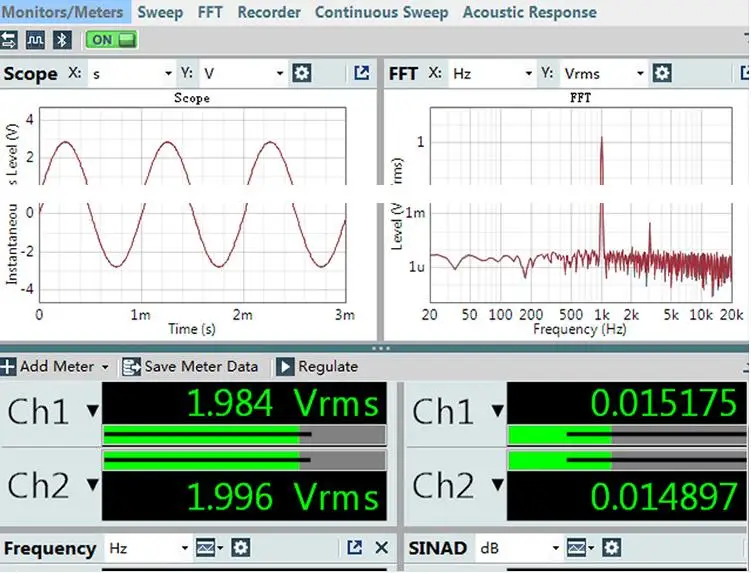The image size is (751, 573).
Task: Open SINAD meter settings gear
Action: pyautogui.click(x=611, y=548)
